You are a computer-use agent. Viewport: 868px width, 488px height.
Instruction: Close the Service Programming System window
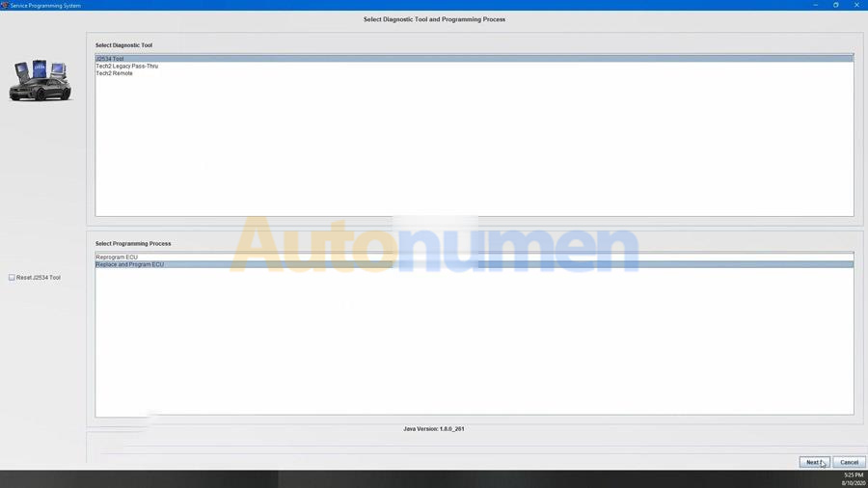[856, 5]
